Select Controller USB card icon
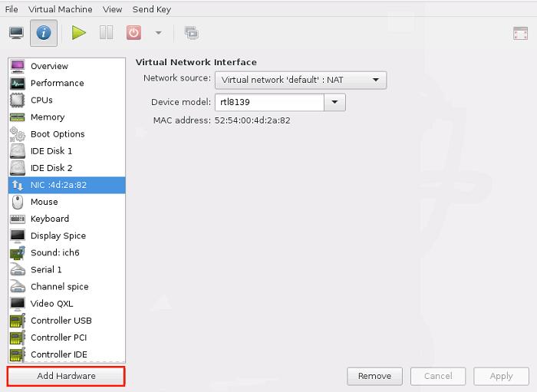The width and height of the screenshot is (537, 392). [18, 321]
